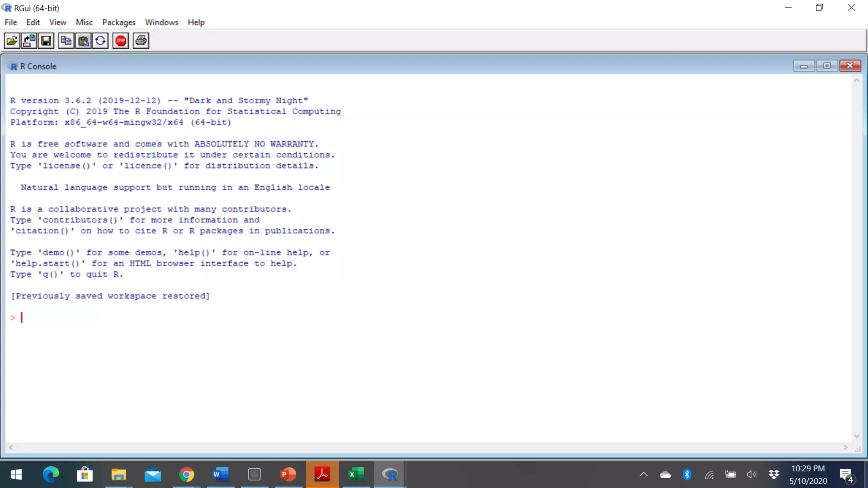Click at the console command prompt

pyautogui.click(x=22, y=318)
